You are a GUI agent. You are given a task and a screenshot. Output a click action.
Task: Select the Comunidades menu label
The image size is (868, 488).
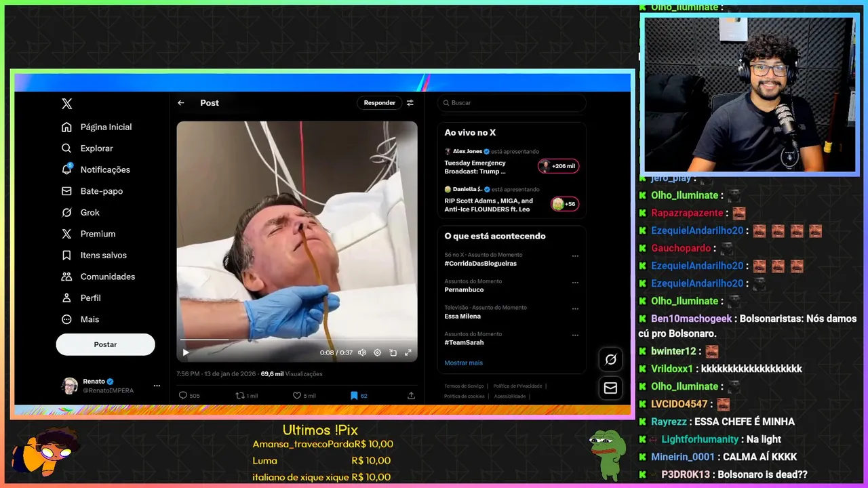pos(108,277)
